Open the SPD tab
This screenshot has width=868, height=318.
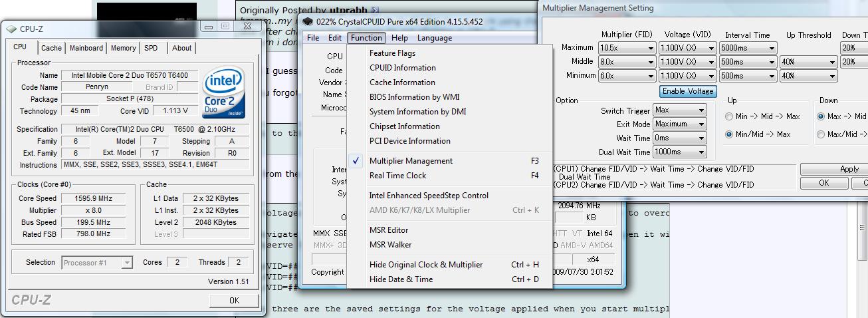(152, 48)
